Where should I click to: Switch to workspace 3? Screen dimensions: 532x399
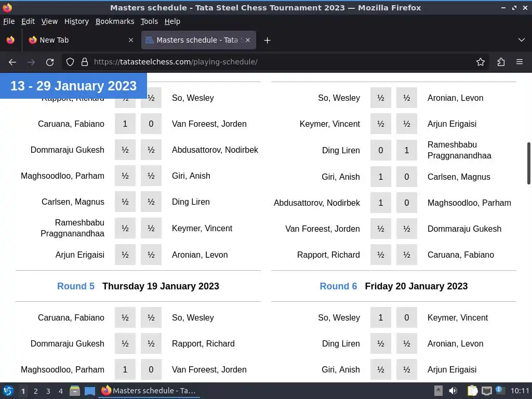[48, 391]
